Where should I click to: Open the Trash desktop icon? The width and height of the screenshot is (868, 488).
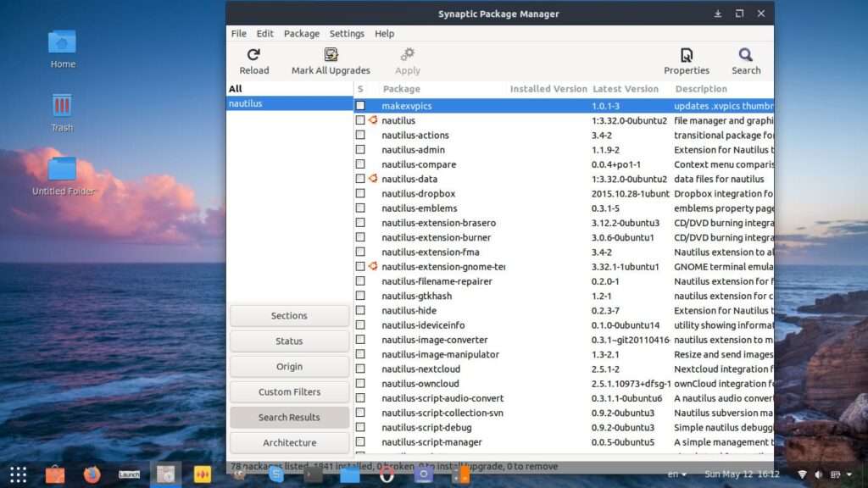pyautogui.click(x=62, y=105)
